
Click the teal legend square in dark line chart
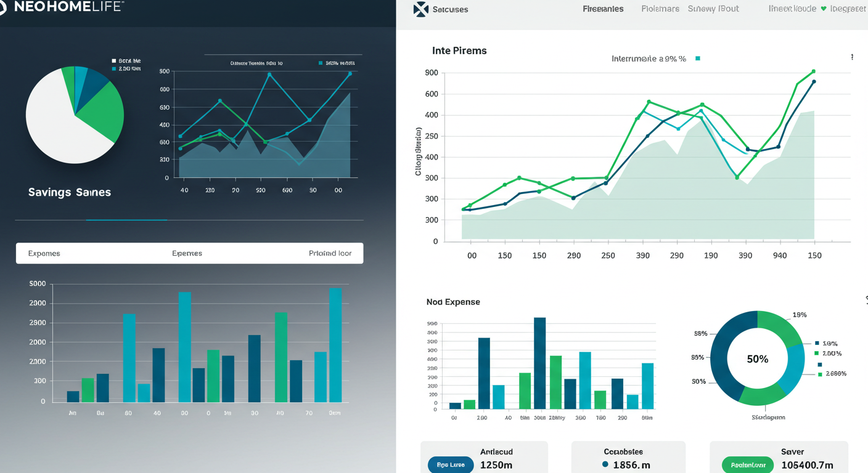(x=321, y=63)
